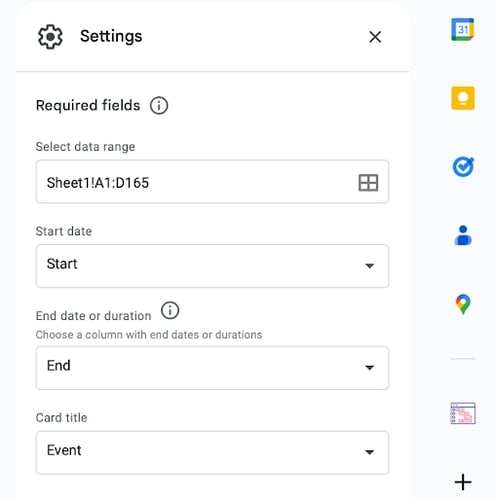Open Google Keep notes icon
Image resolution: width=495 pixels, height=498 pixels.
pyautogui.click(x=463, y=98)
